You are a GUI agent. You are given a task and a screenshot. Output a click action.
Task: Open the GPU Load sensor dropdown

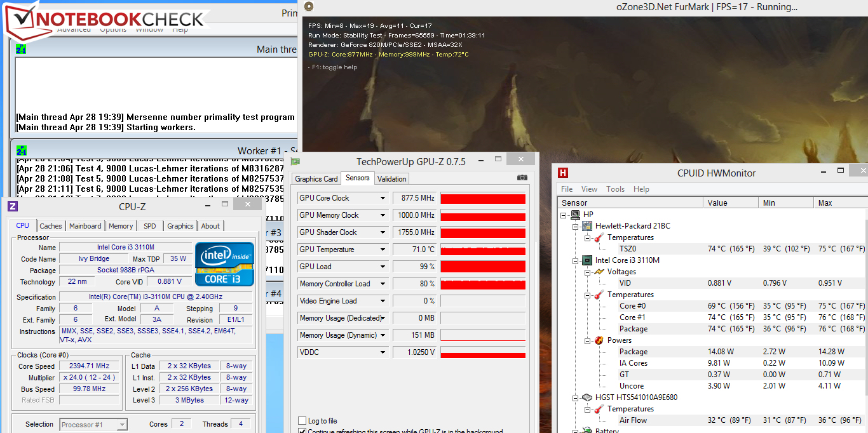[x=383, y=267]
